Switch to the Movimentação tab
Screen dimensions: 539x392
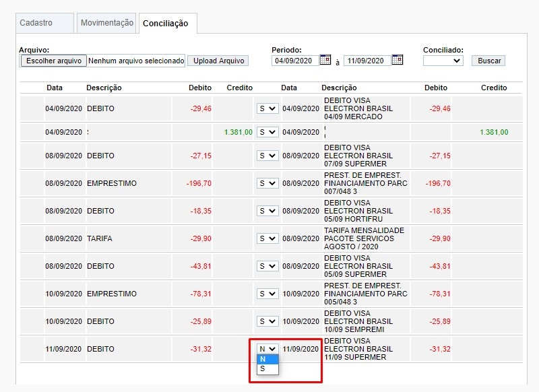tap(106, 23)
